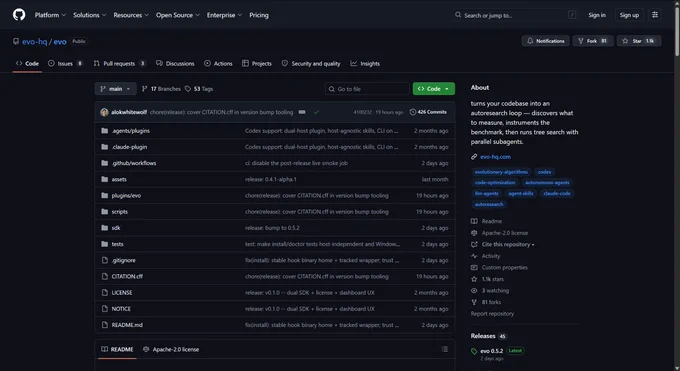View the 53 Tags link

coord(199,89)
